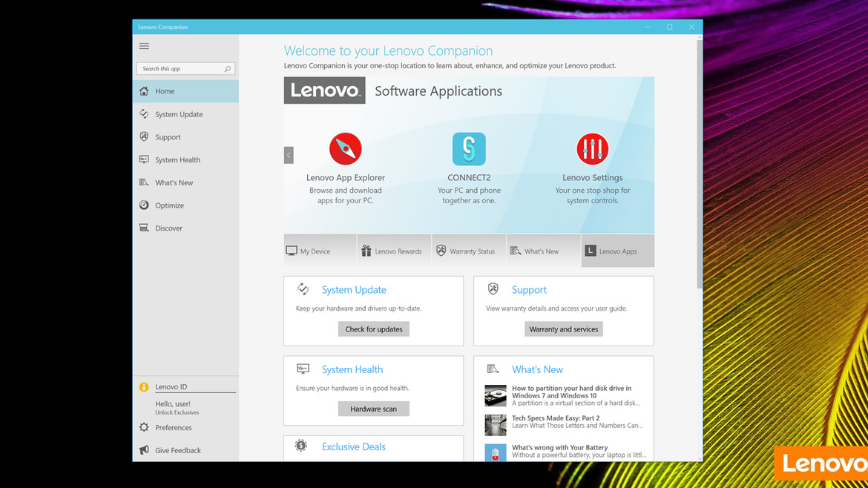Open the CONNECT2 app icon

click(x=469, y=149)
